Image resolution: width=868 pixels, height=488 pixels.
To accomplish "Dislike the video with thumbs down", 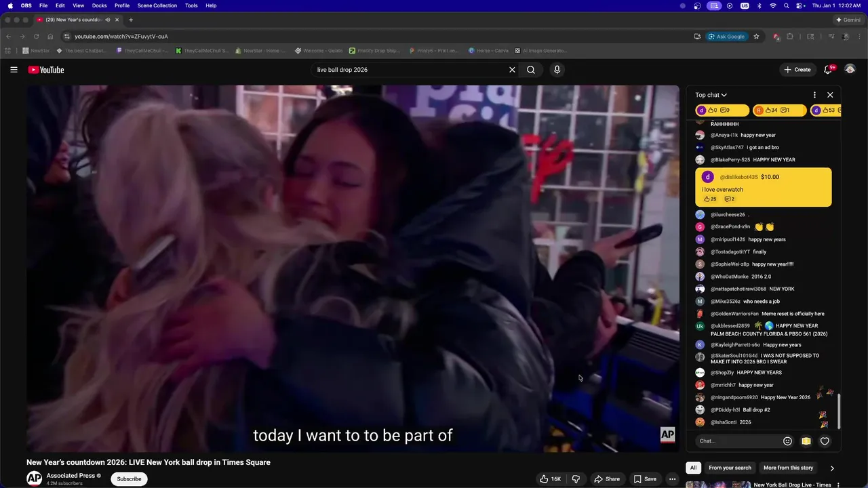I will (576, 479).
